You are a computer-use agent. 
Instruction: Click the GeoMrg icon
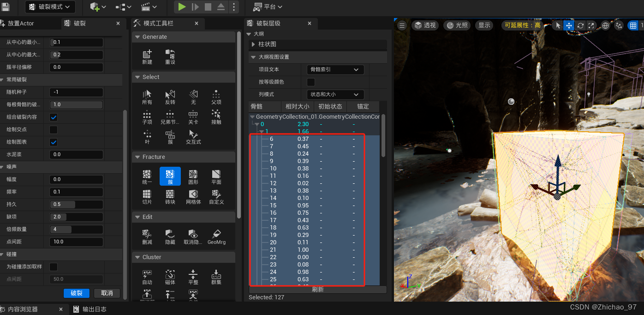tap(216, 237)
